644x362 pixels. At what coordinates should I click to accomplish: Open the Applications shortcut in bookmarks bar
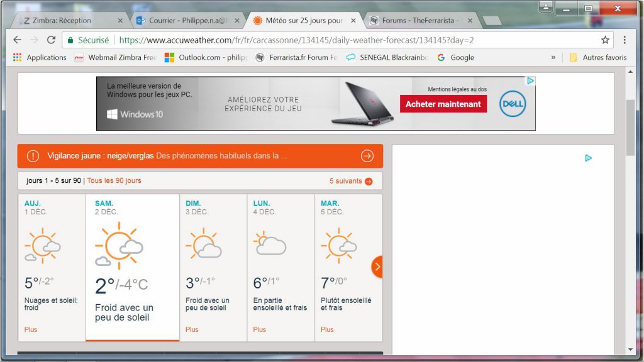[x=40, y=57]
